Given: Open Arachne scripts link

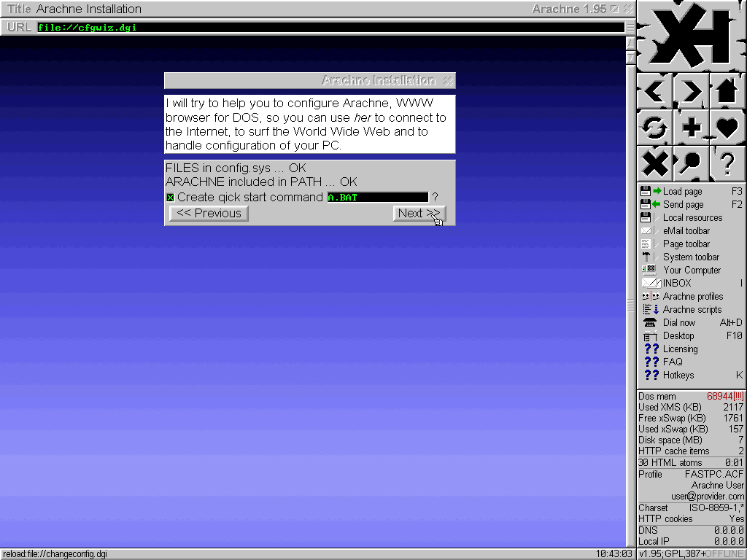Looking at the screenshot, I should click(x=692, y=309).
